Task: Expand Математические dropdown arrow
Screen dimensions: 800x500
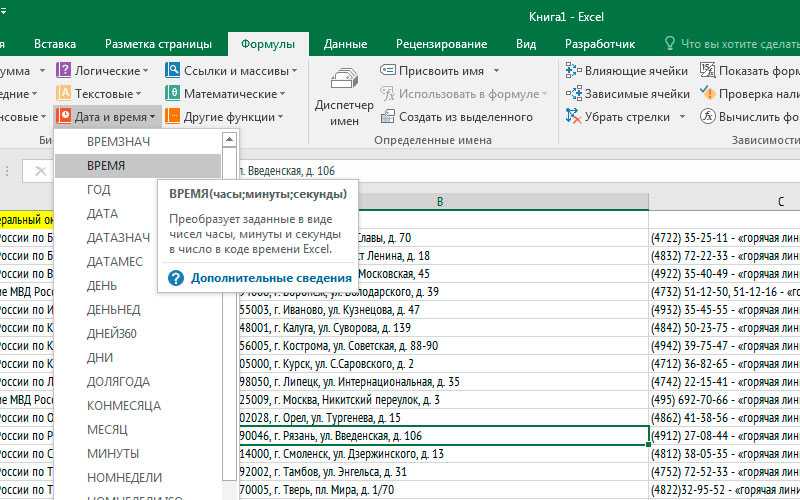Action: tap(283, 94)
